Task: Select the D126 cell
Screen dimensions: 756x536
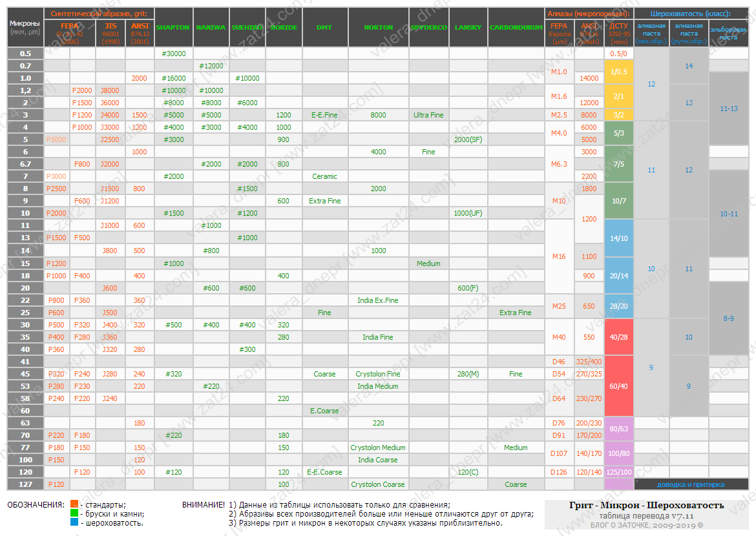Action: tap(560, 472)
